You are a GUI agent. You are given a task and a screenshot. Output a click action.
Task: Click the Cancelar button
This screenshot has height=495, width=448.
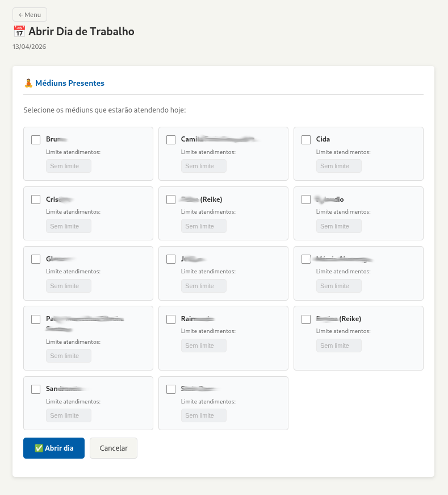tap(114, 448)
